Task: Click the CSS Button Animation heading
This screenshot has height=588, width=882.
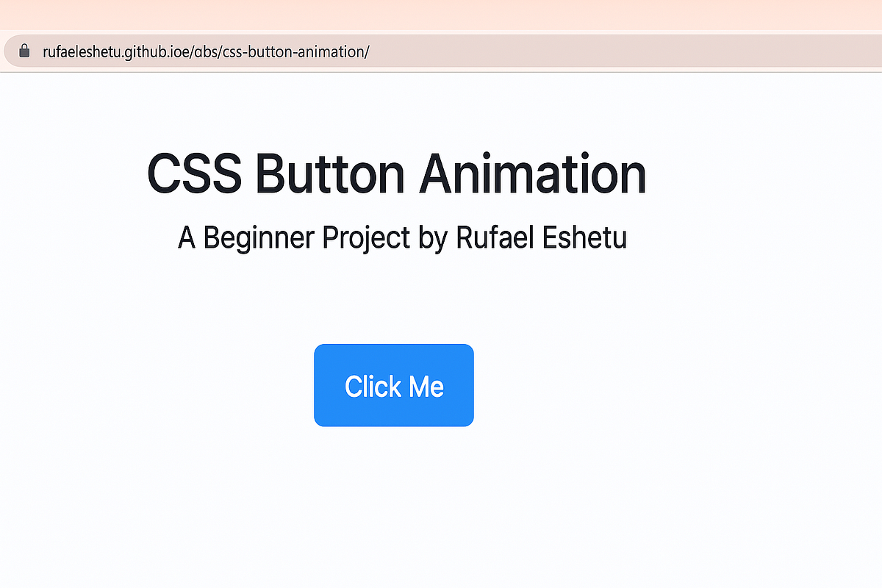Action: (x=397, y=173)
